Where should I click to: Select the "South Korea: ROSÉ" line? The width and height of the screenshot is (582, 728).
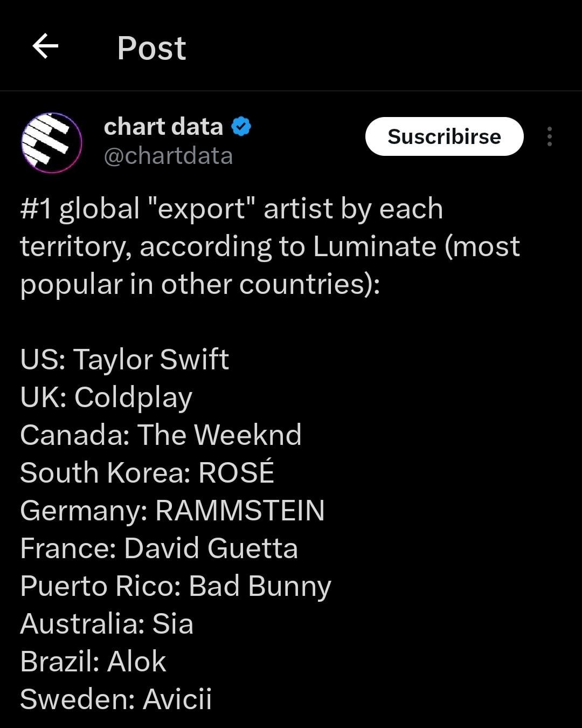coord(147,472)
